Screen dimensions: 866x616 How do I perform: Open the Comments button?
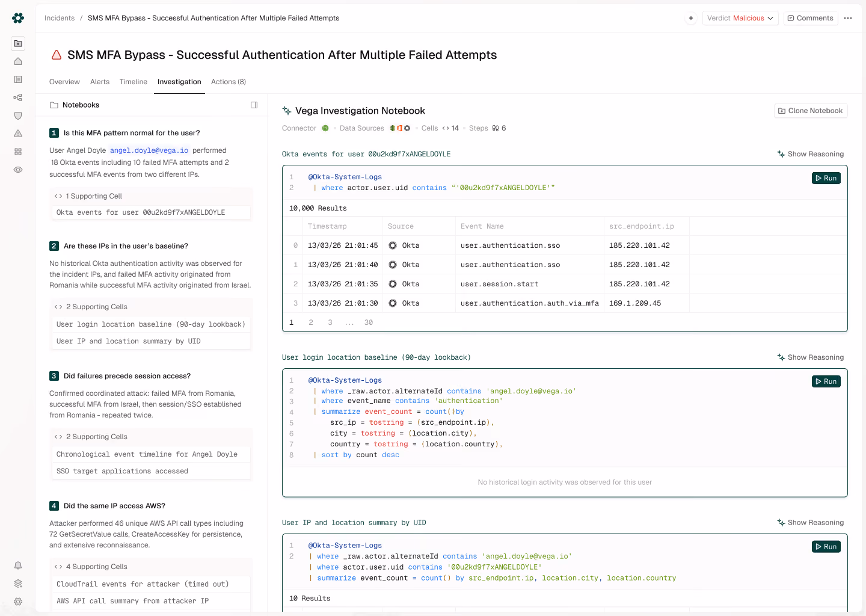click(x=811, y=18)
